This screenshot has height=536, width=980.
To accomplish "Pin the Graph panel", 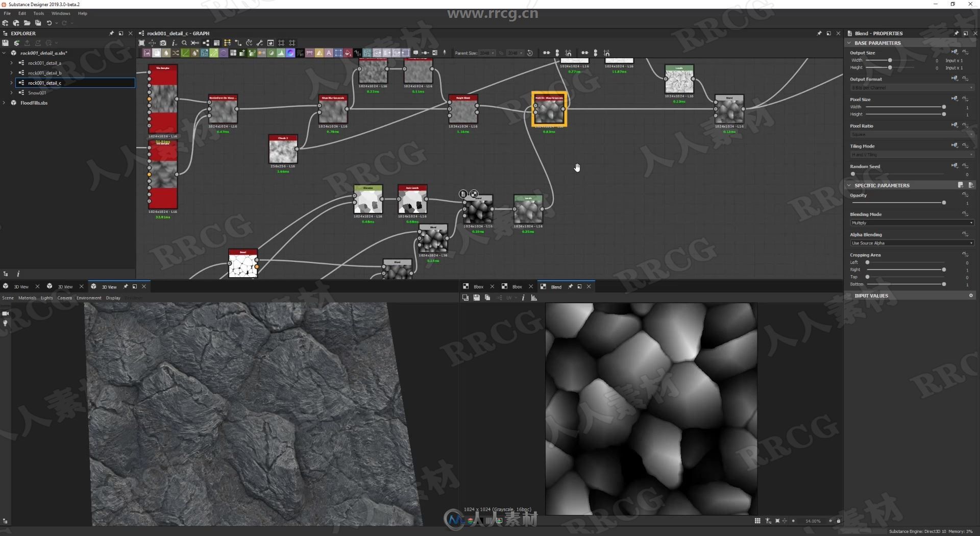I will point(819,33).
